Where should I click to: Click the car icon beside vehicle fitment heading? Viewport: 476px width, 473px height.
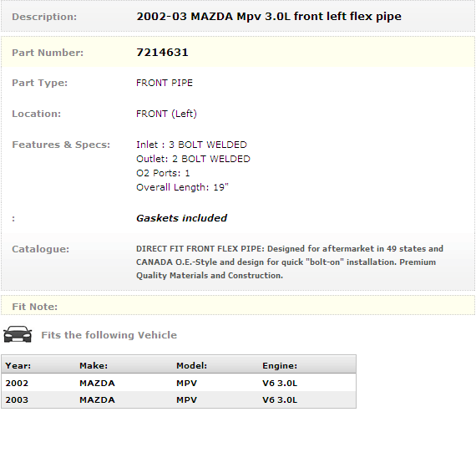click(x=18, y=334)
